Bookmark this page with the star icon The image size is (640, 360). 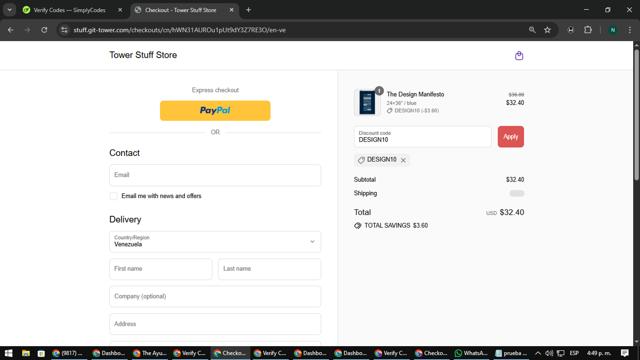547,30
